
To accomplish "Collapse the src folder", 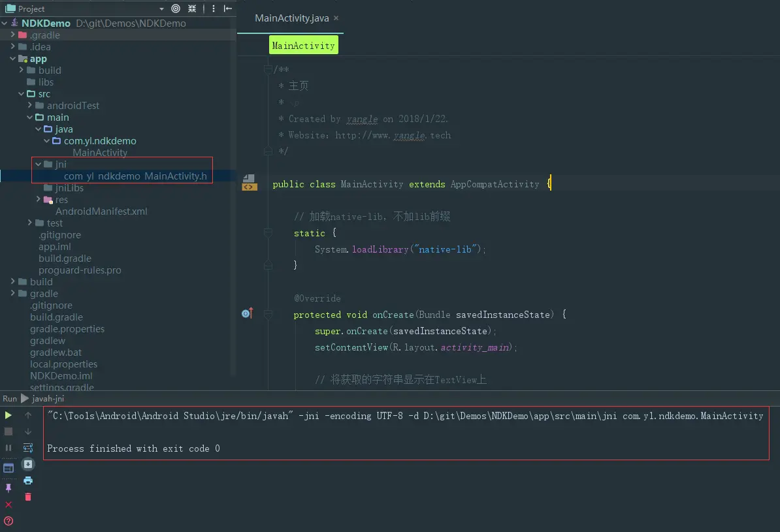I will [x=22, y=93].
